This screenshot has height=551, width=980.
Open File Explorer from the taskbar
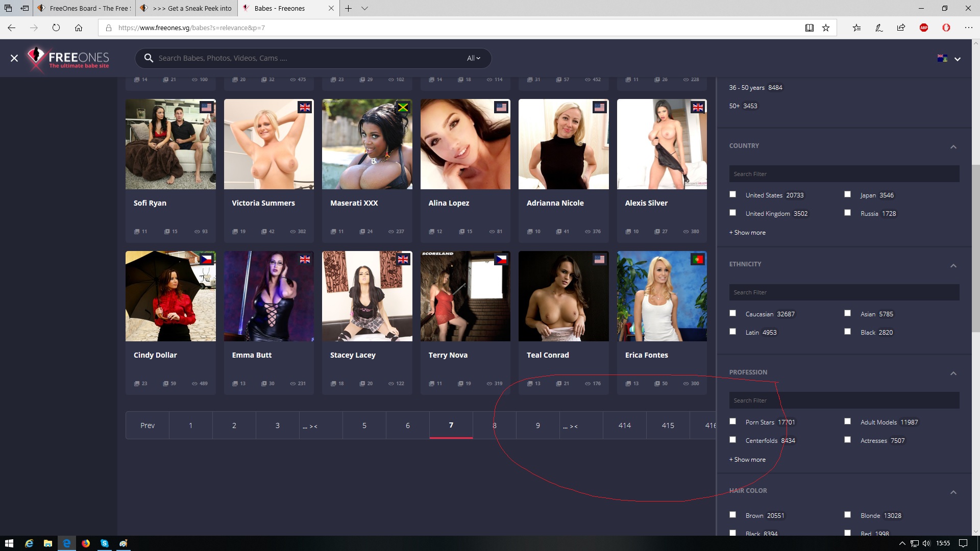click(x=48, y=543)
